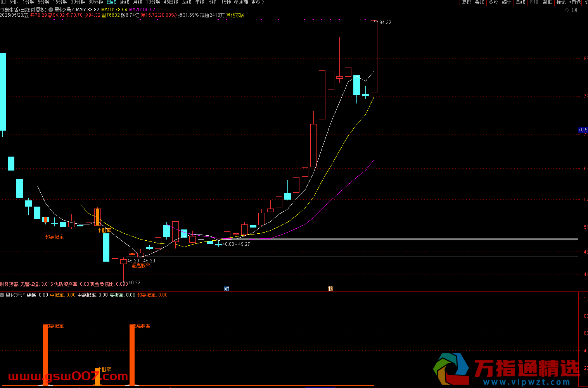The height and width of the screenshot is (388, 588).
Task: Click the 叠加 overlay button
Action: pos(480,2)
